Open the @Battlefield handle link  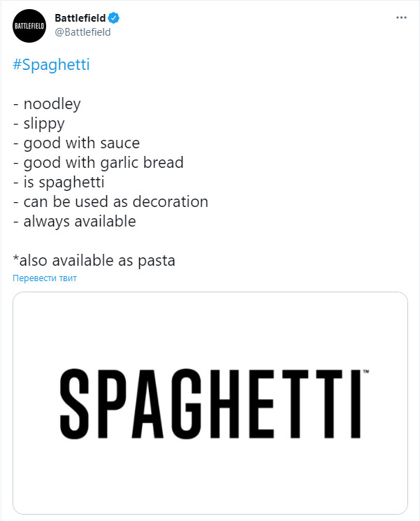click(82, 32)
